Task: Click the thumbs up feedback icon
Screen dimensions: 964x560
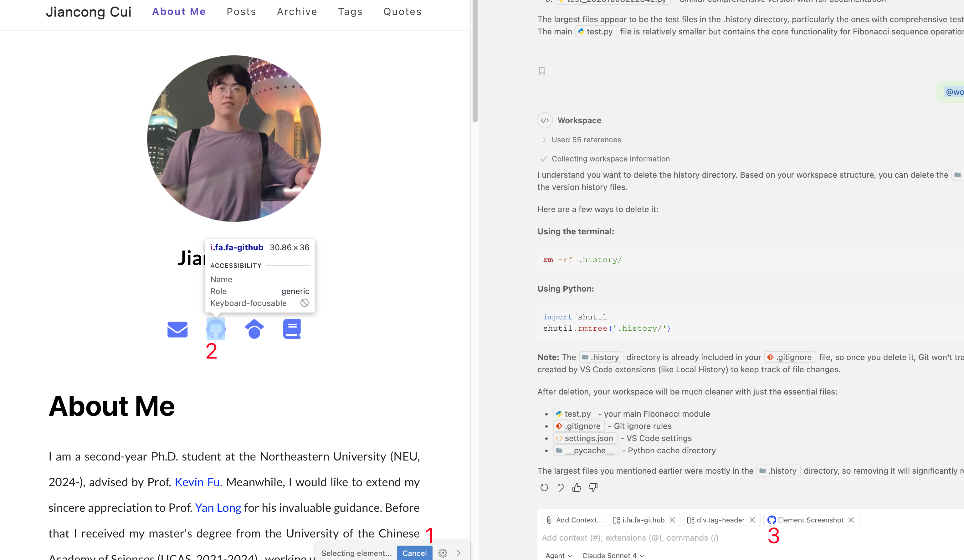Action: pyautogui.click(x=577, y=487)
